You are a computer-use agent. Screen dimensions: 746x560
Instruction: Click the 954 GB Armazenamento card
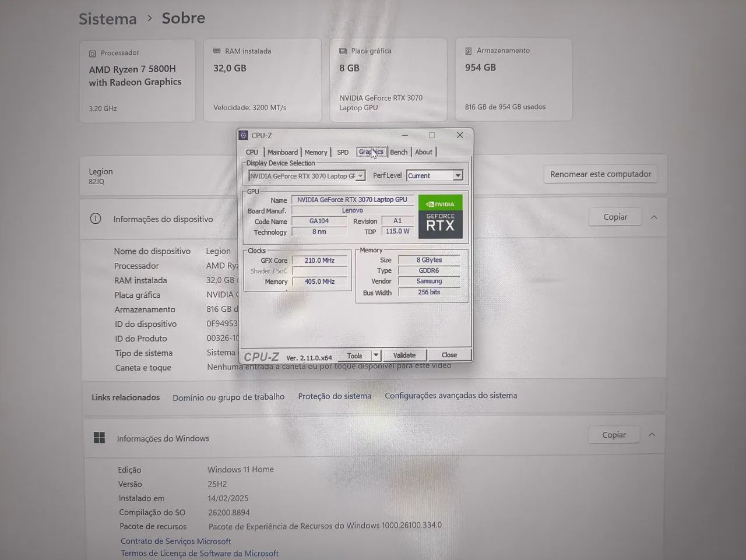pyautogui.click(x=514, y=79)
